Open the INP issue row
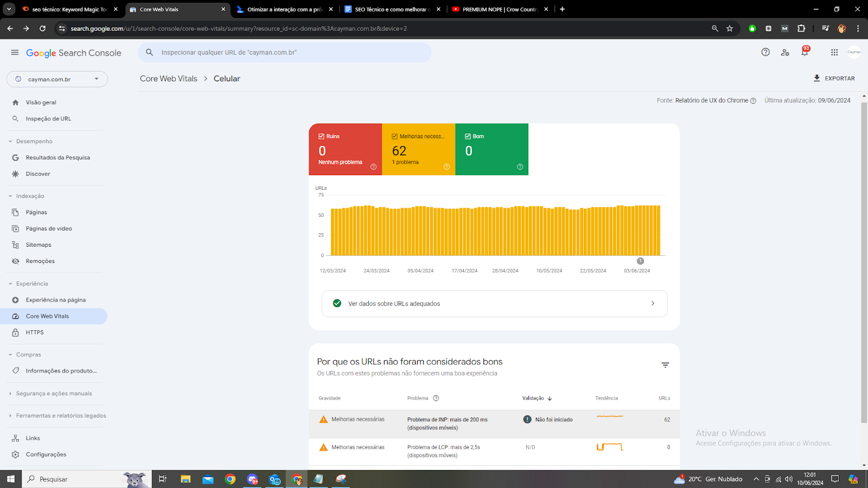This screenshot has width=868, height=488. tap(494, 424)
